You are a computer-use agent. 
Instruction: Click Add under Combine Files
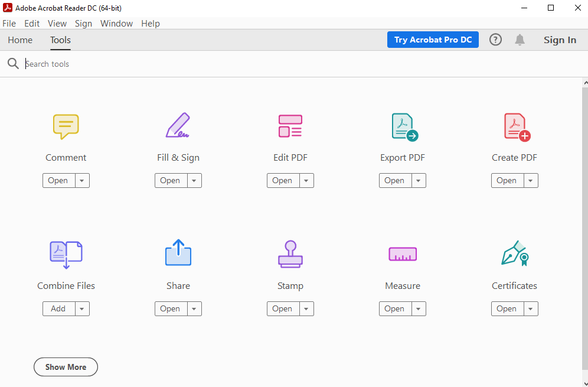click(x=59, y=308)
